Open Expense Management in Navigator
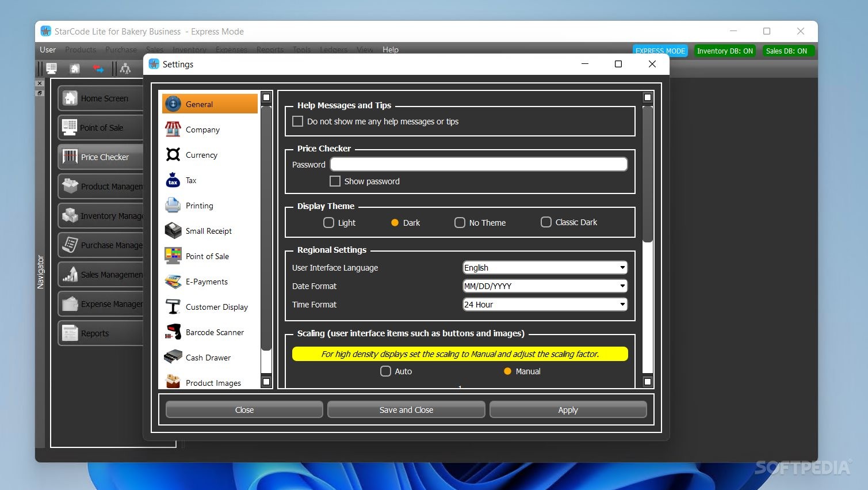Screen dimensions: 868x490 tap(101, 304)
